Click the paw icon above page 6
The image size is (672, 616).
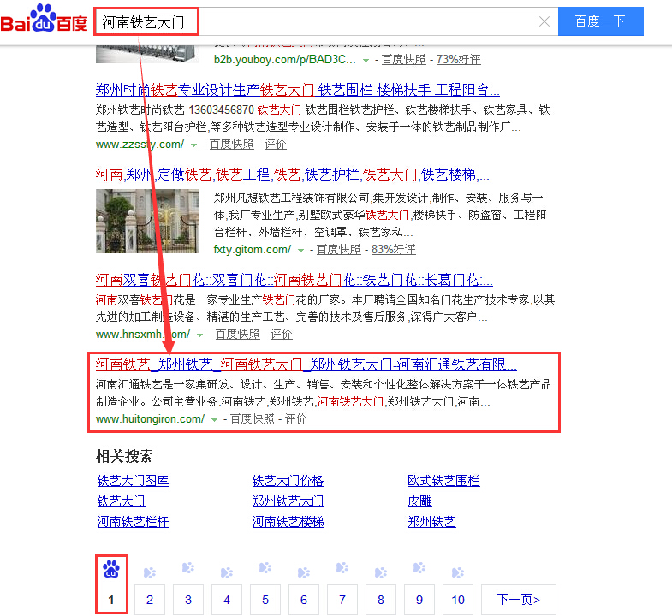304,572
